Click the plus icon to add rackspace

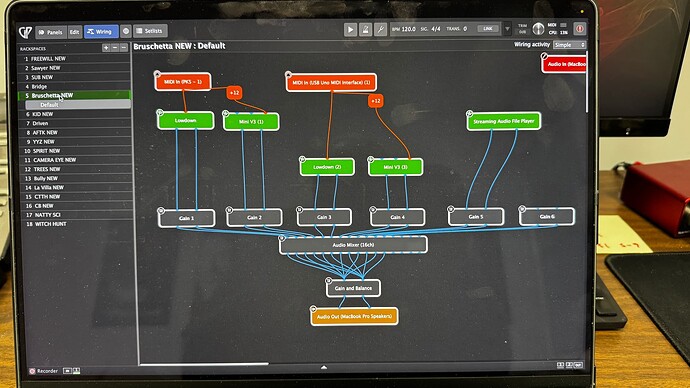click(x=106, y=48)
